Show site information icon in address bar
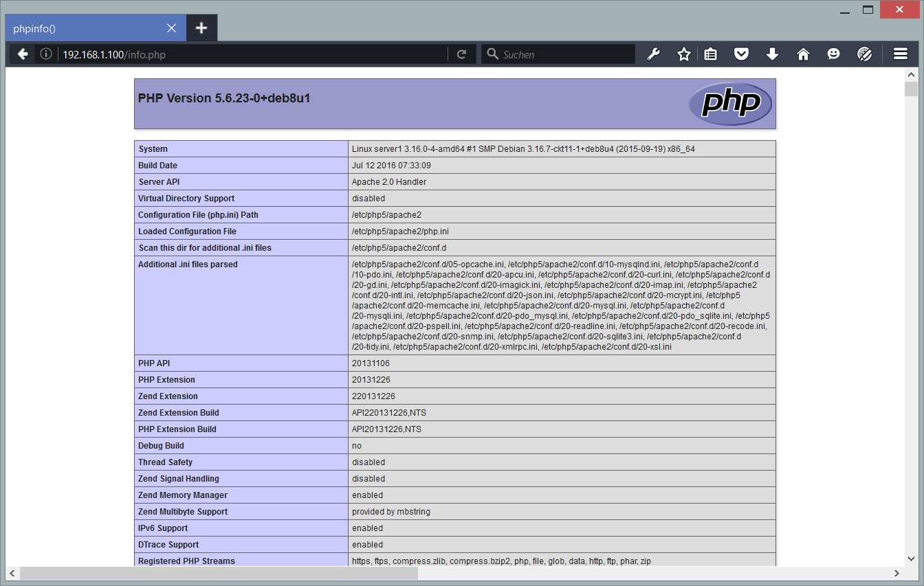 (46, 54)
